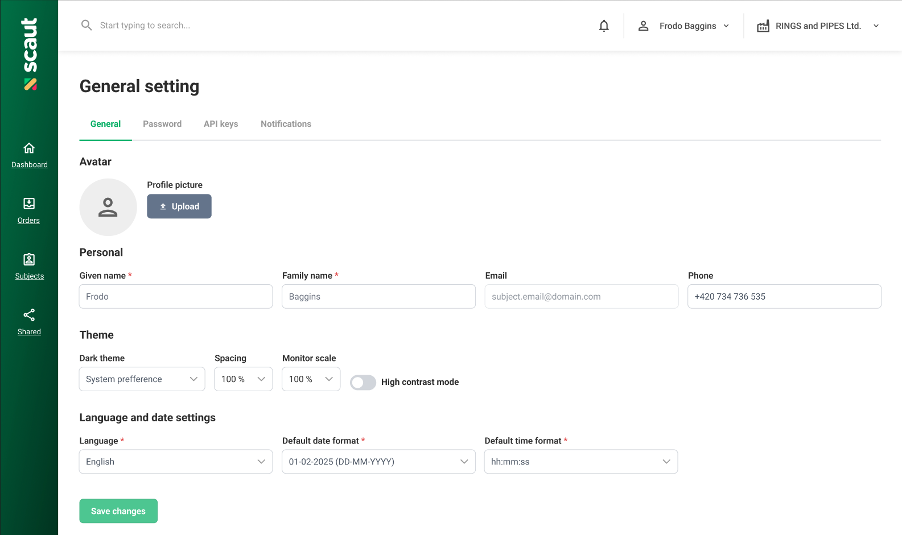Open the Shared sidebar icon
902x536 pixels.
click(29, 315)
